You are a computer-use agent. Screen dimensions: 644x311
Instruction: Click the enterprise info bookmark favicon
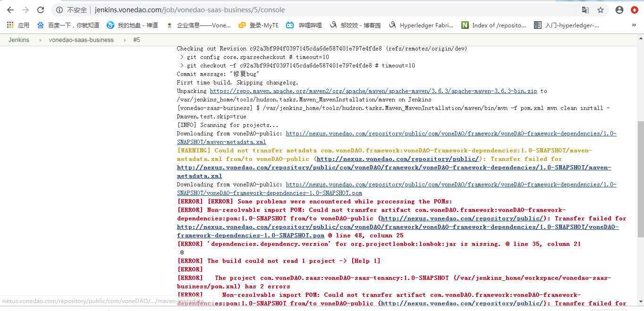pyautogui.click(x=169, y=25)
